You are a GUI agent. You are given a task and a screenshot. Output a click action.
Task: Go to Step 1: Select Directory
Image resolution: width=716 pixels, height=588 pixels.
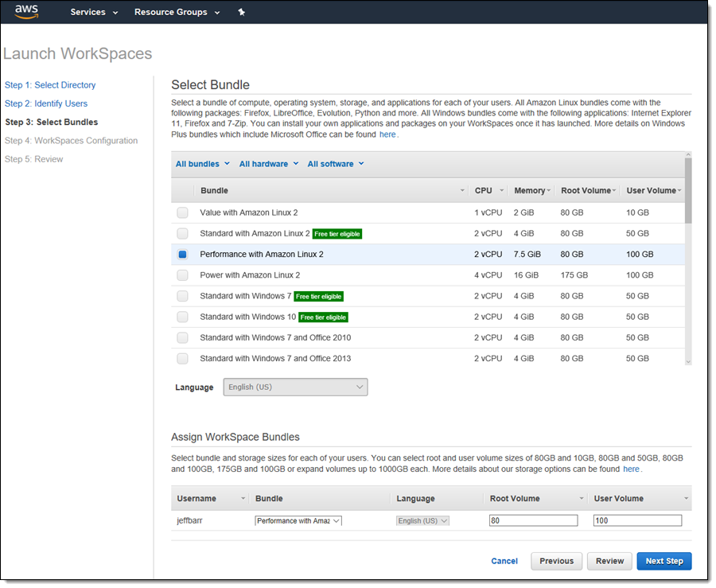50,85
